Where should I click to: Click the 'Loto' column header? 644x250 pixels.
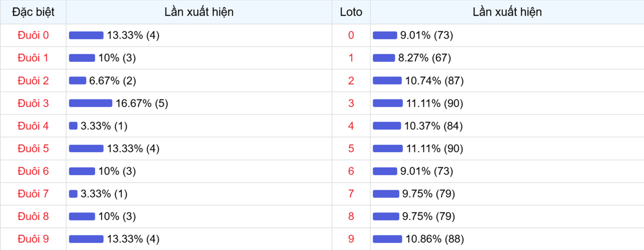[351, 12]
